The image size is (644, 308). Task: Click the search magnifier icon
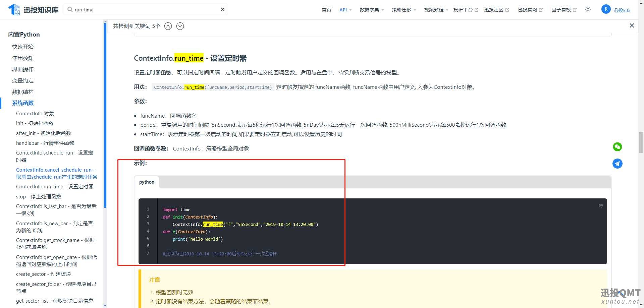[70, 9]
